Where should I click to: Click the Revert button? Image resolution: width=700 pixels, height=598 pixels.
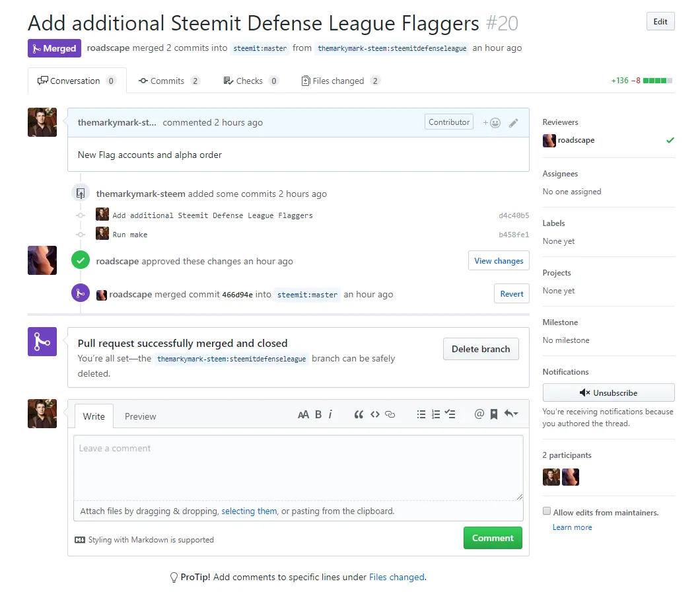click(512, 294)
